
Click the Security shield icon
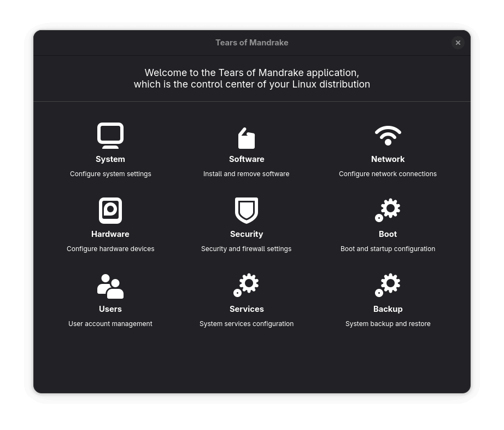pos(247,210)
